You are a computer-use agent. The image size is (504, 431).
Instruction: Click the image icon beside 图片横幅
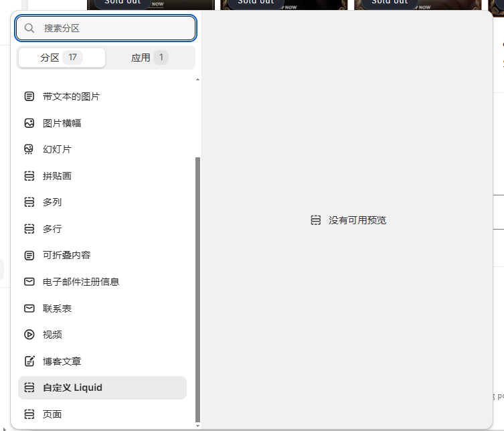[29, 123]
